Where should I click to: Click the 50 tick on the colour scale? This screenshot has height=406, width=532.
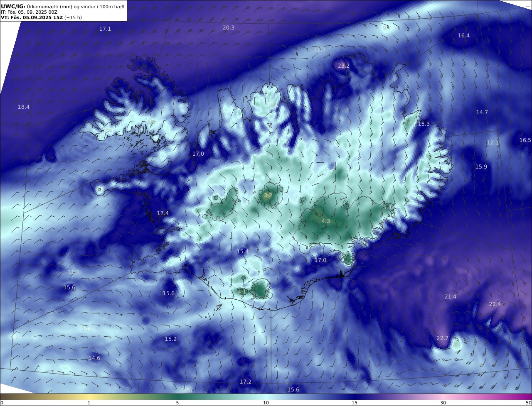pos(528,403)
